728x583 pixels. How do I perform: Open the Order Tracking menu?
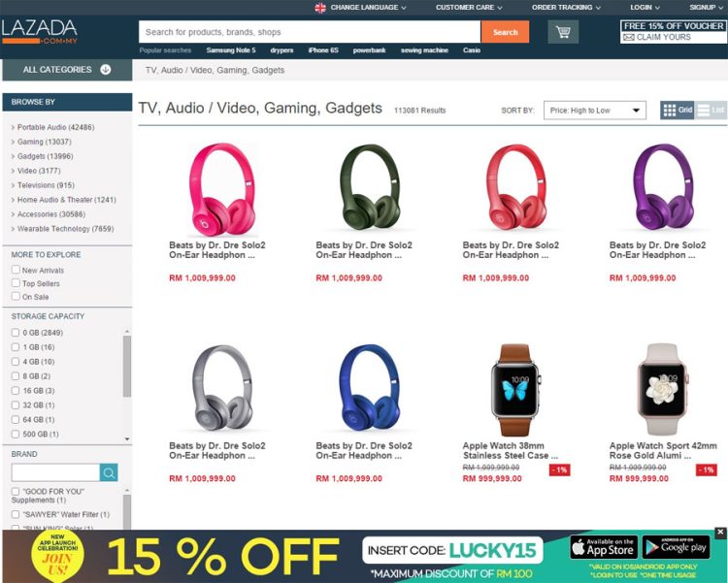(566, 8)
